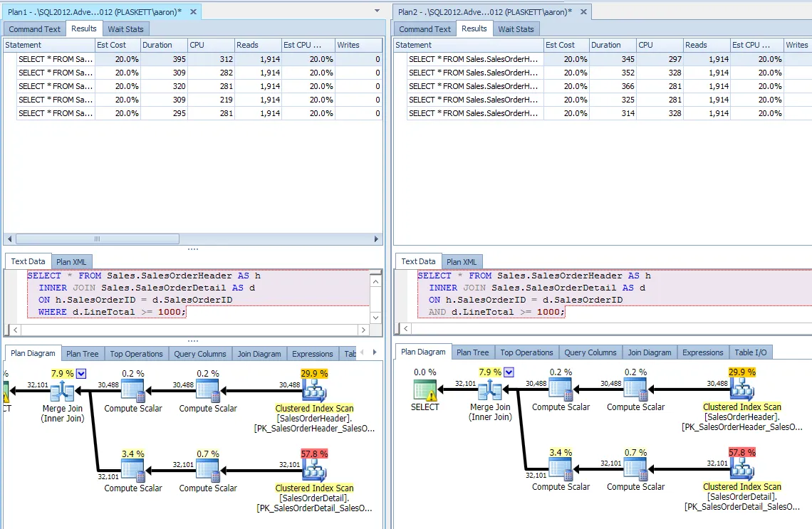Show more Plan1 diagram tabs with right arrow
The height and width of the screenshot is (529, 812).
[x=375, y=352]
